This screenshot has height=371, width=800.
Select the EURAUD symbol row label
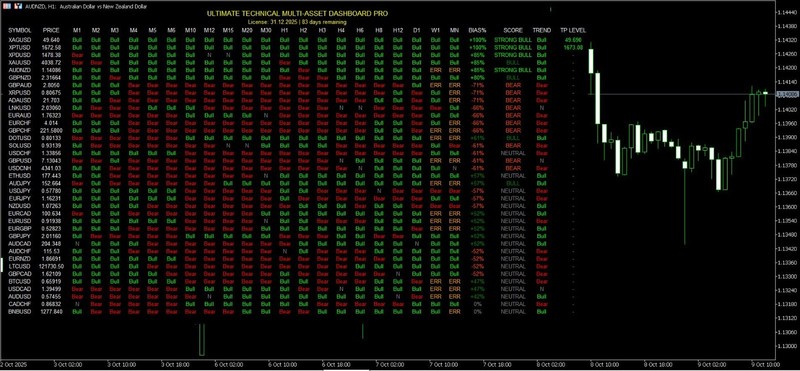(x=19, y=115)
